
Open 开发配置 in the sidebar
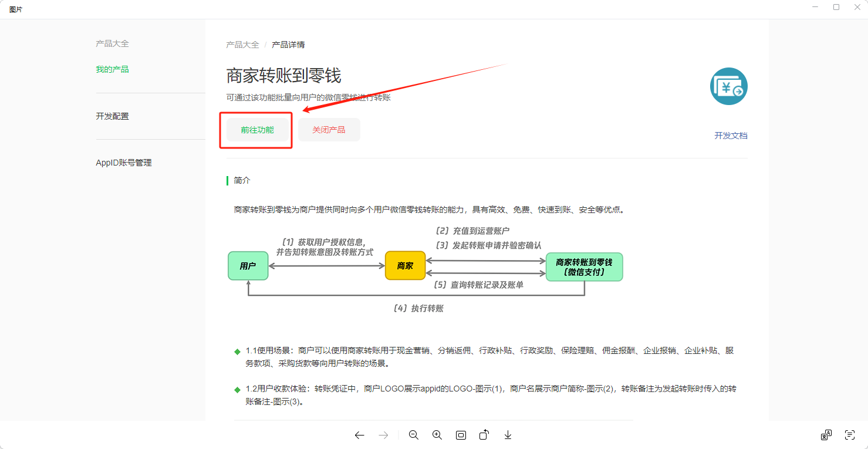[112, 116]
